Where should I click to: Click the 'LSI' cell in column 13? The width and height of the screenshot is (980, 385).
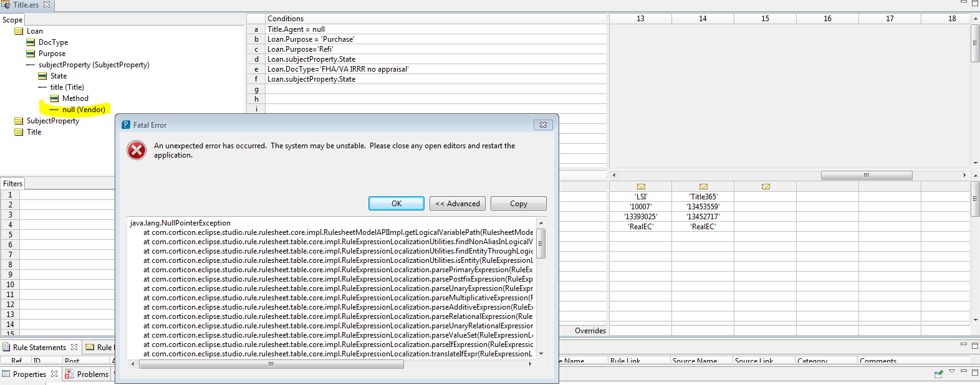[x=641, y=197]
